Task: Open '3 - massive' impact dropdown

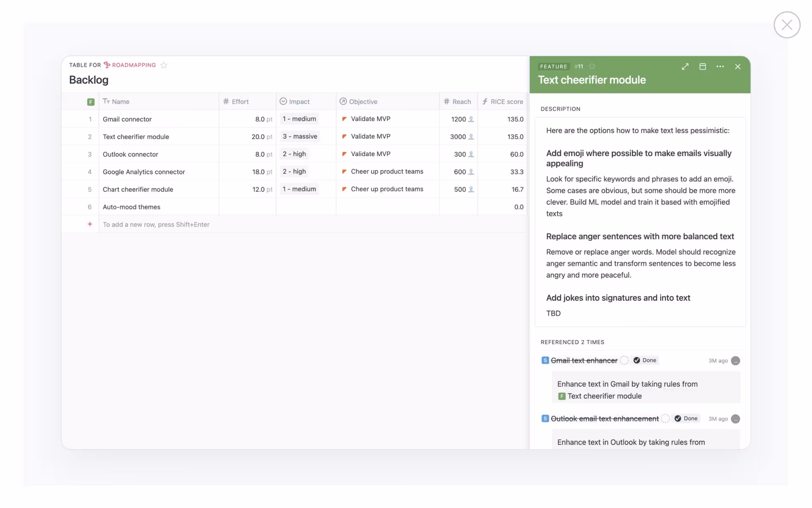Action: tap(300, 136)
